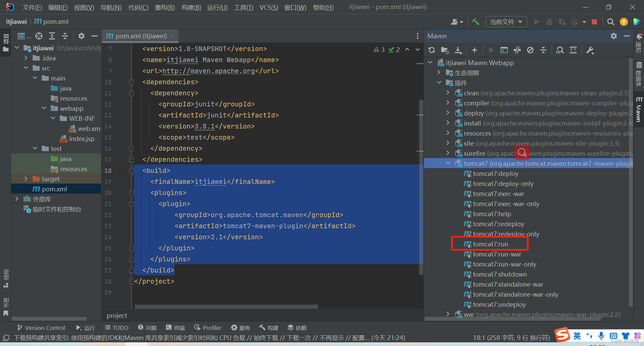This screenshot has height=346, width=644.
Task: Click the build hammer icon
Action: [x=476, y=22]
